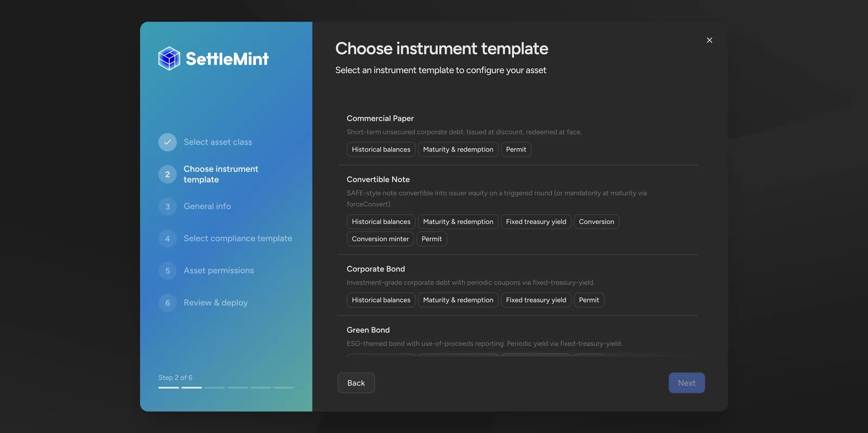The image size is (868, 433).
Task: Click step 4 circle icon in sidebar
Action: [168, 238]
